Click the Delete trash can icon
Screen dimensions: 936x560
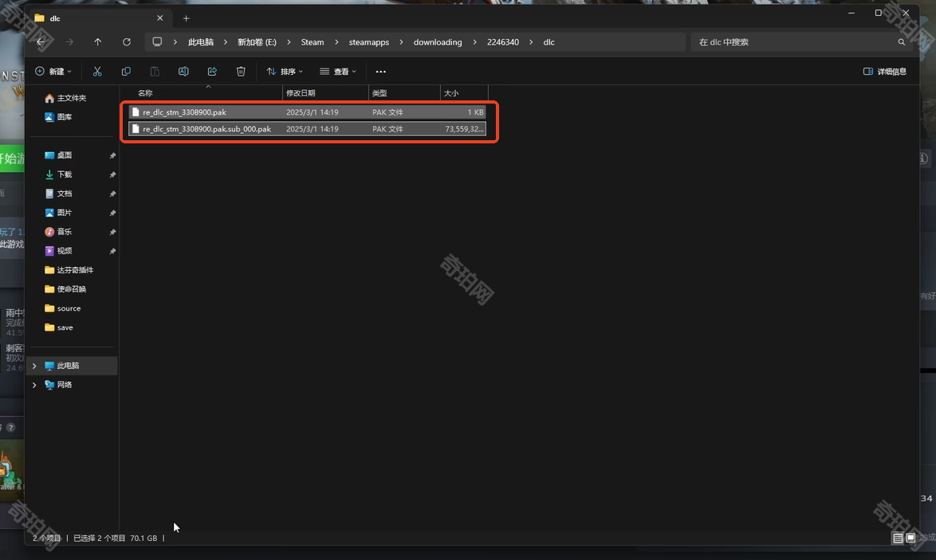tap(241, 72)
